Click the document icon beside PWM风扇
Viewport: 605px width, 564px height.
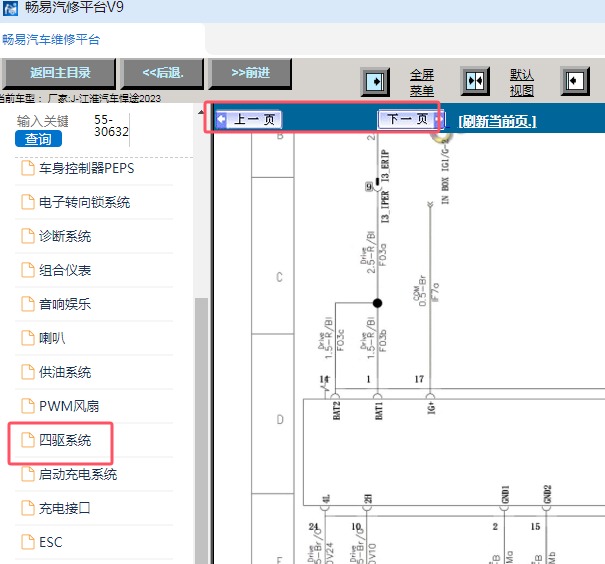[28, 406]
